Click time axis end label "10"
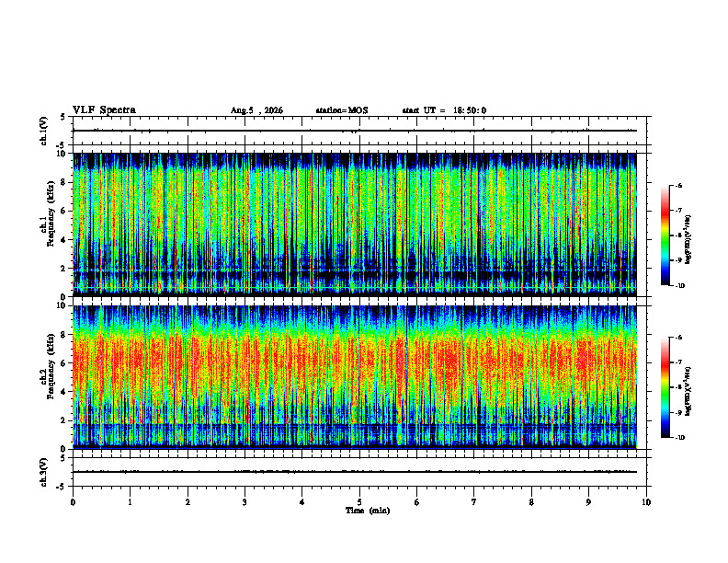The height and width of the screenshot is (563, 728). coord(646,502)
